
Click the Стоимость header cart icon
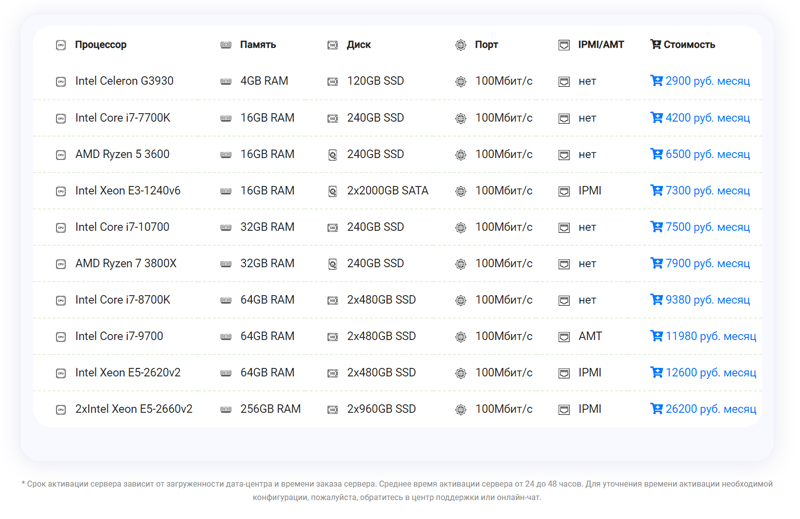point(656,44)
